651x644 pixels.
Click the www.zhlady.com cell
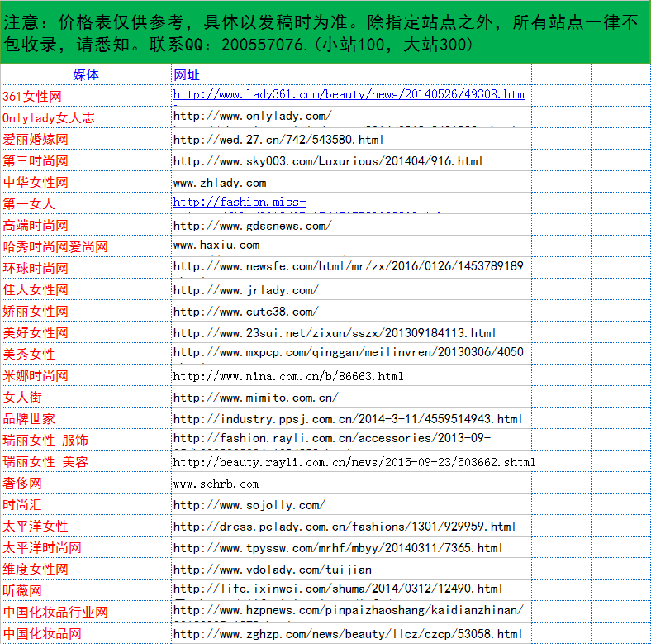click(x=351, y=182)
